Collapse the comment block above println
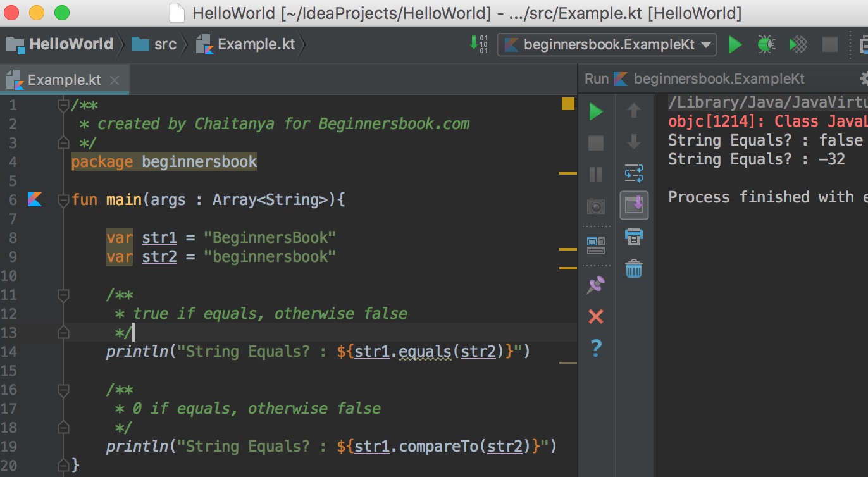The height and width of the screenshot is (477, 868). point(62,295)
